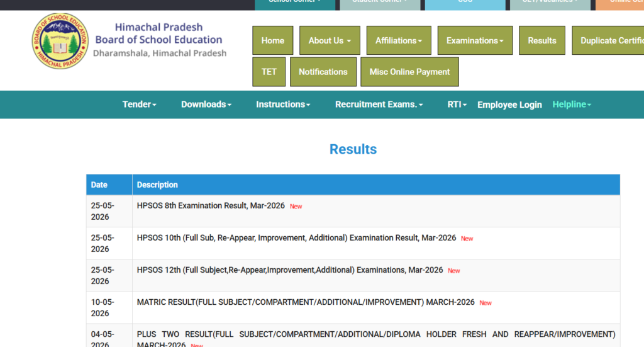Open HPSOS 8th Examination Result, Mar-2026
The image size is (644, 347).
tap(211, 205)
